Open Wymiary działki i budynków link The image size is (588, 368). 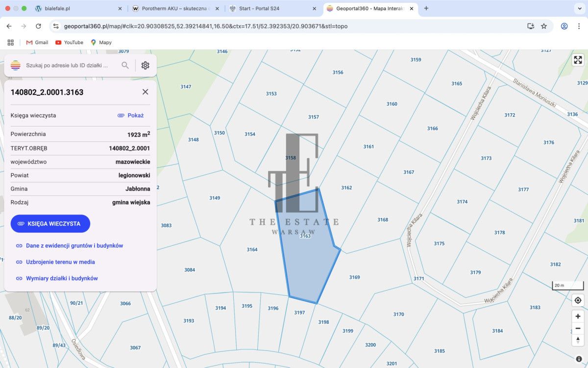62,278
